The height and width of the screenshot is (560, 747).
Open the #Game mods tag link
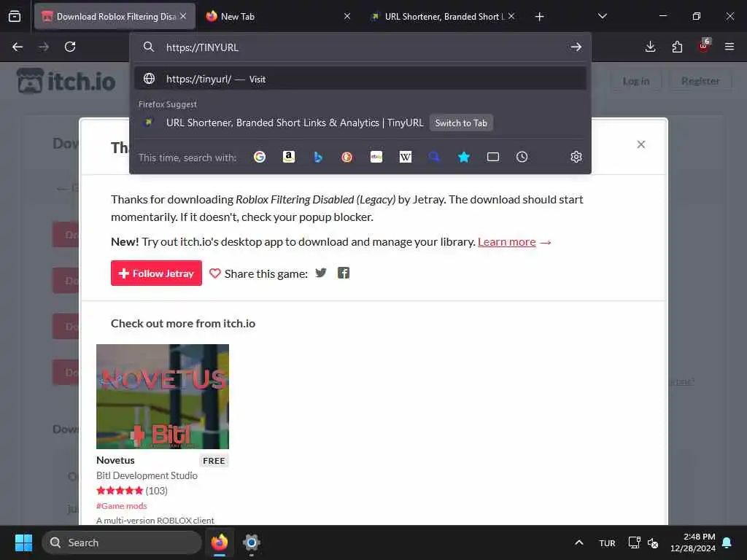pyautogui.click(x=122, y=506)
